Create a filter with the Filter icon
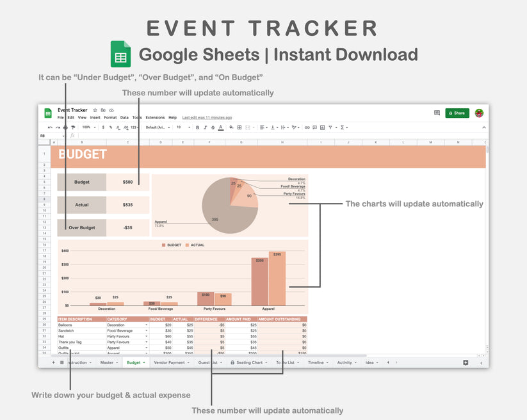 click(331, 127)
